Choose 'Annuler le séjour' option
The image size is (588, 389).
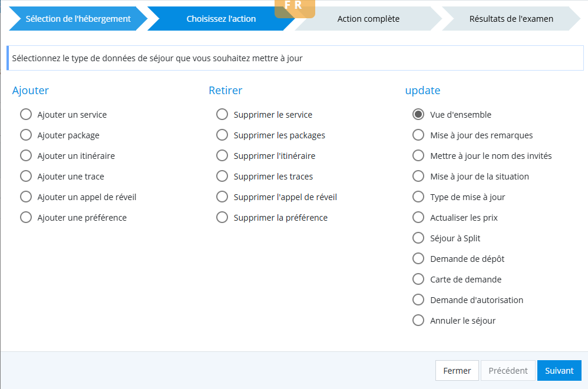point(418,321)
